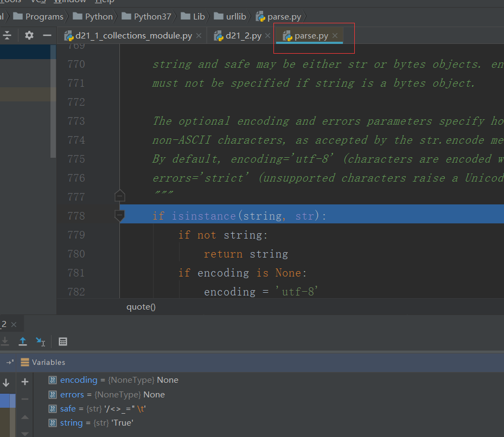Open Evaluate Expression calculator icon
Viewport: 504px width, 437px height.
point(63,342)
